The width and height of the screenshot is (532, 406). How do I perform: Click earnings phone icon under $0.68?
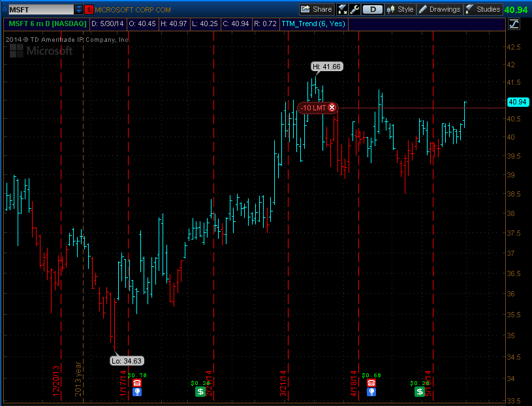371,383
